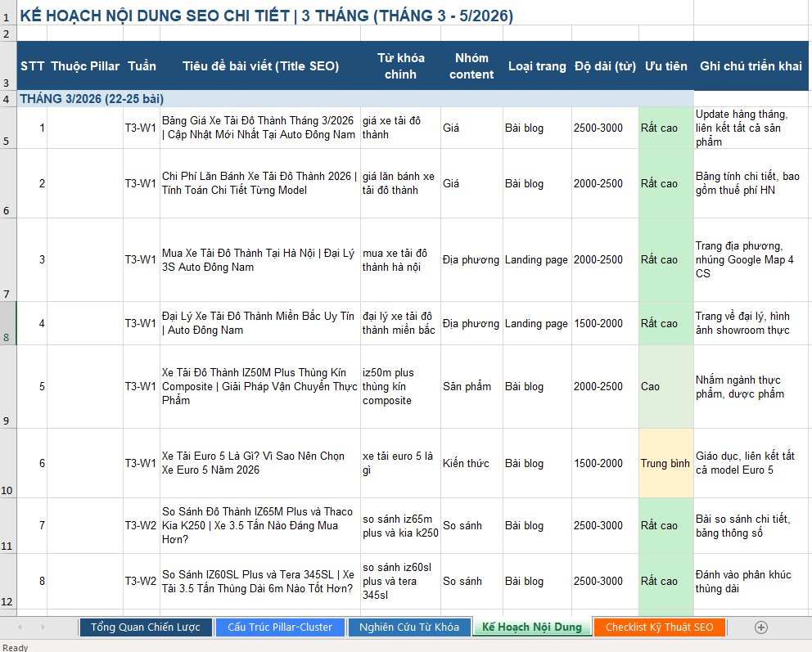Select title cell Bảng Giá Xe Tải Đô Thành Tháng 3/2026
This screenshot has height=652, width=812.
click(x=260, y=128)
